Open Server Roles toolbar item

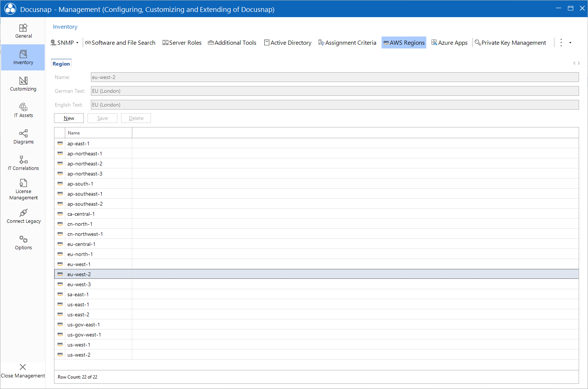[x=182, y=42]
